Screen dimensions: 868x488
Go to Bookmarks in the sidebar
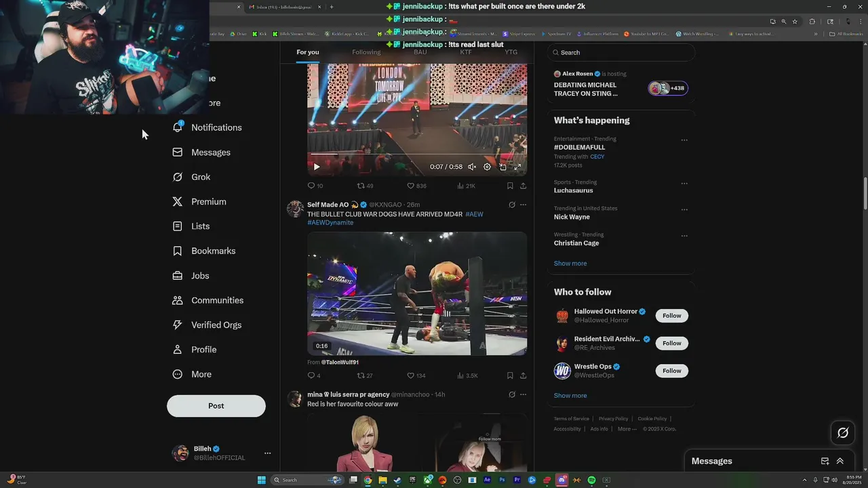coord(204,251)
